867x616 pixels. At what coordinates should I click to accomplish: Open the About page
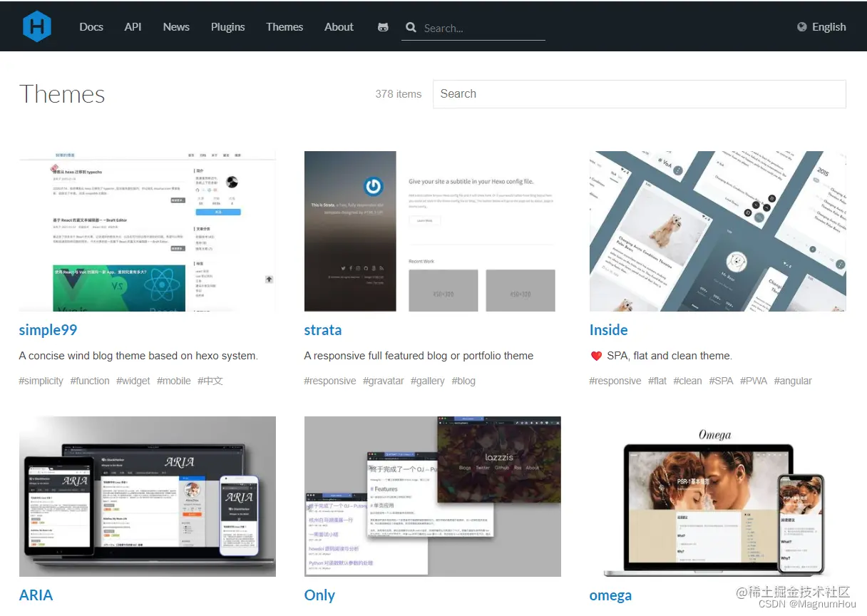(x=339, y=27)
